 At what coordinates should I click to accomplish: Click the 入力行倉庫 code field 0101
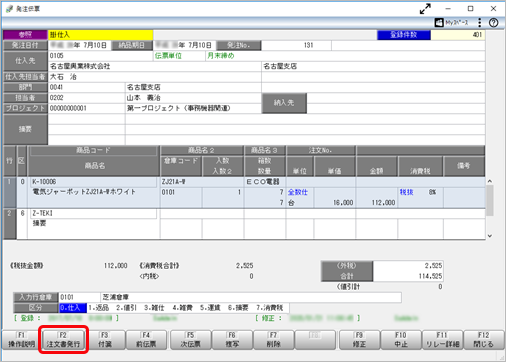coord(79,297)
